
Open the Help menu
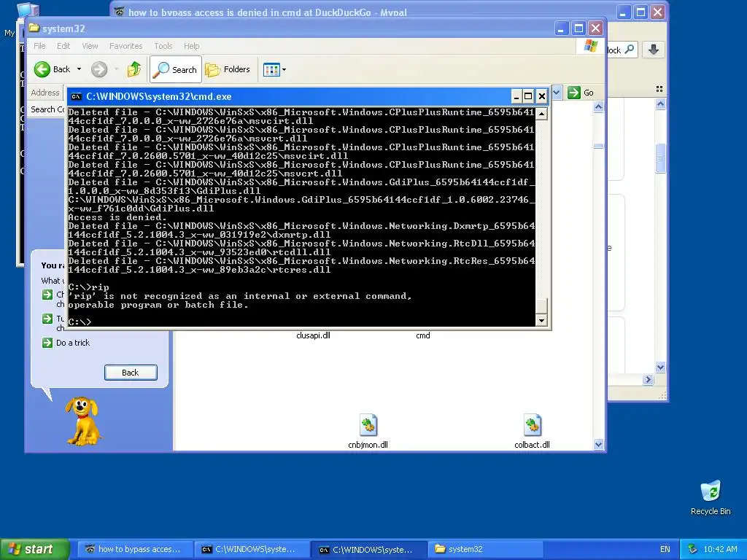point(192,46)
